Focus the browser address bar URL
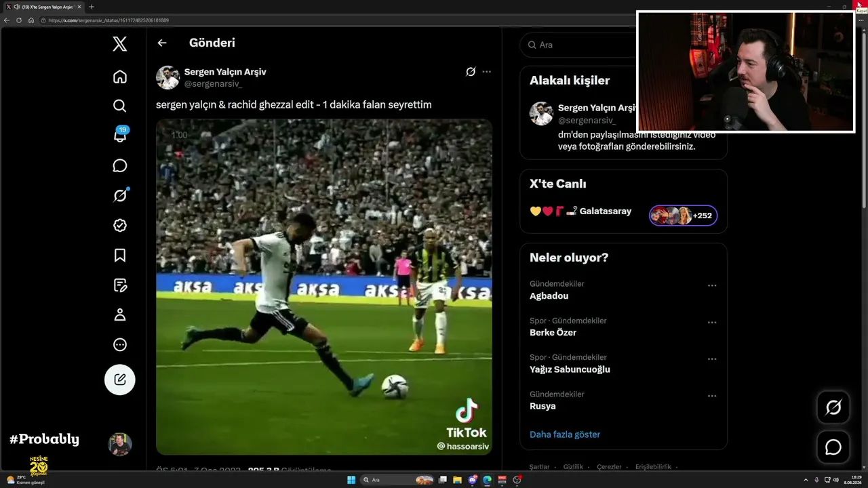868x488 pixels. coord(108,20)
